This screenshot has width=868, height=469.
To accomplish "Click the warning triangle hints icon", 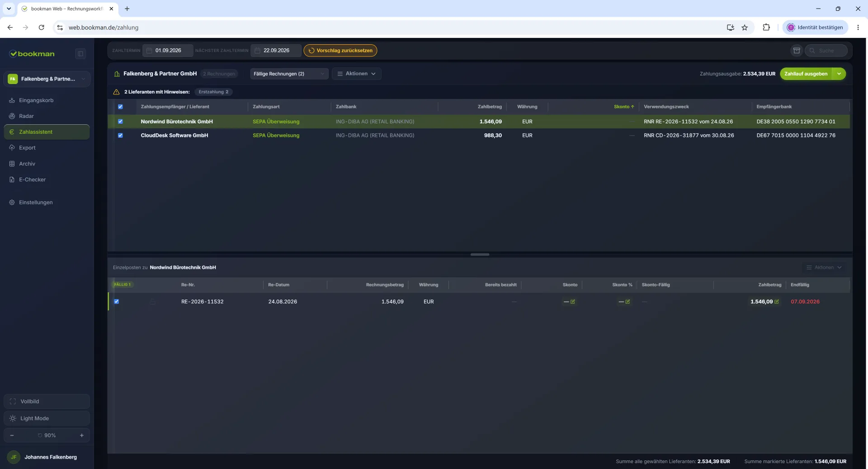I will 116,92.
